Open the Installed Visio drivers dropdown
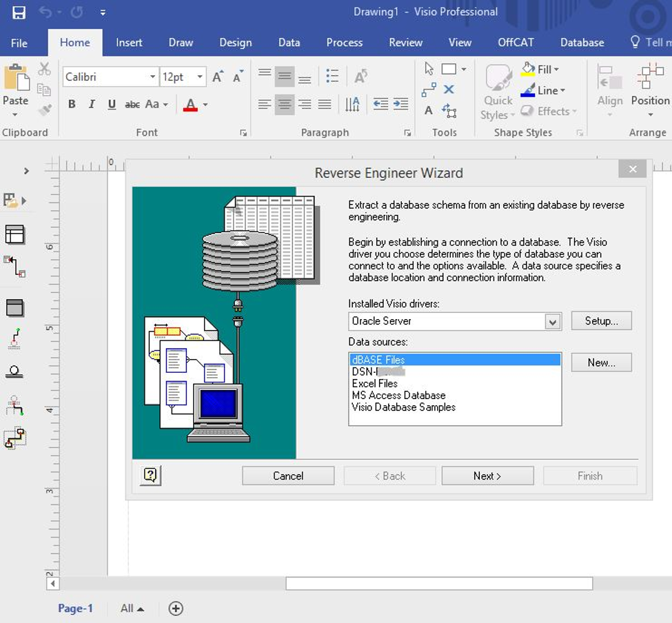Screen dimensions: 672x623 (552, 321)
